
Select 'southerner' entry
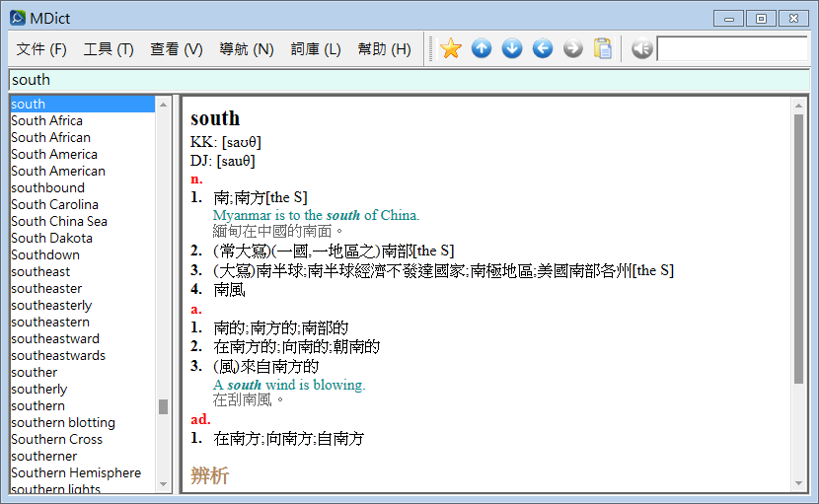coord(82,456)
